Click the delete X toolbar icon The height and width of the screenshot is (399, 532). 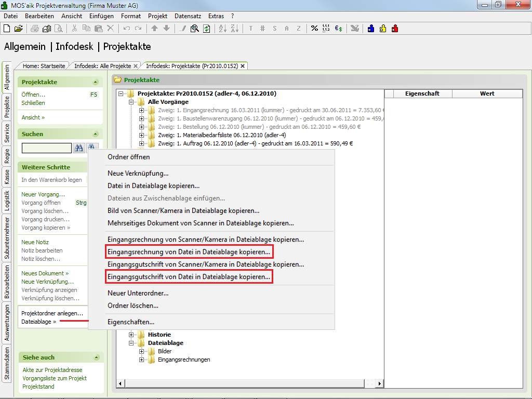pos(110,29)
